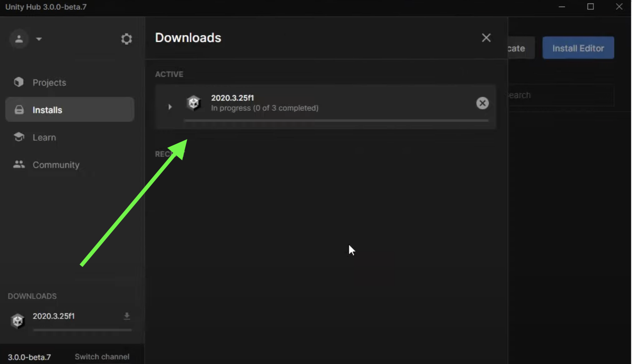Click the ACTIVE section heading
Image resolution: width=632 pixels, height=364 pixels.
click(x=169, y=74)
